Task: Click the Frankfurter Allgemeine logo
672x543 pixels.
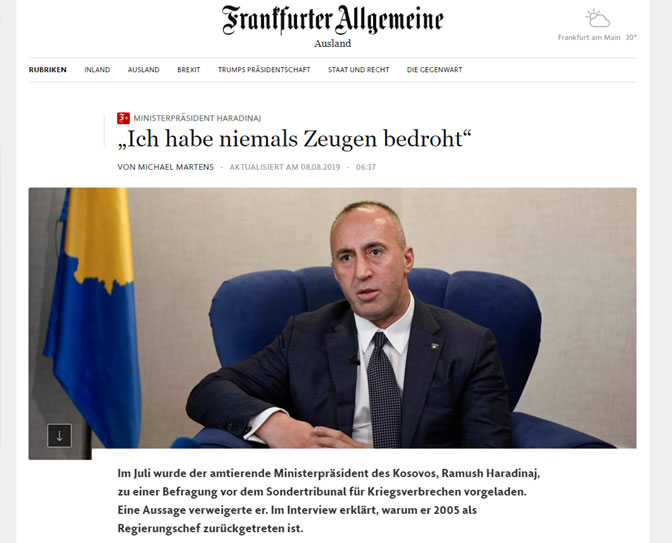Action: pos(333,20)
